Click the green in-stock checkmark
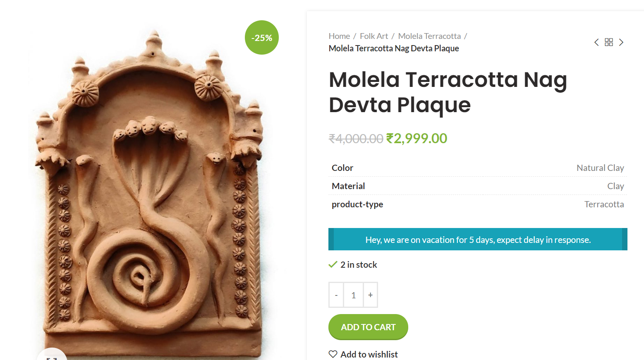 pyautogui.click(x=333, y=264)
